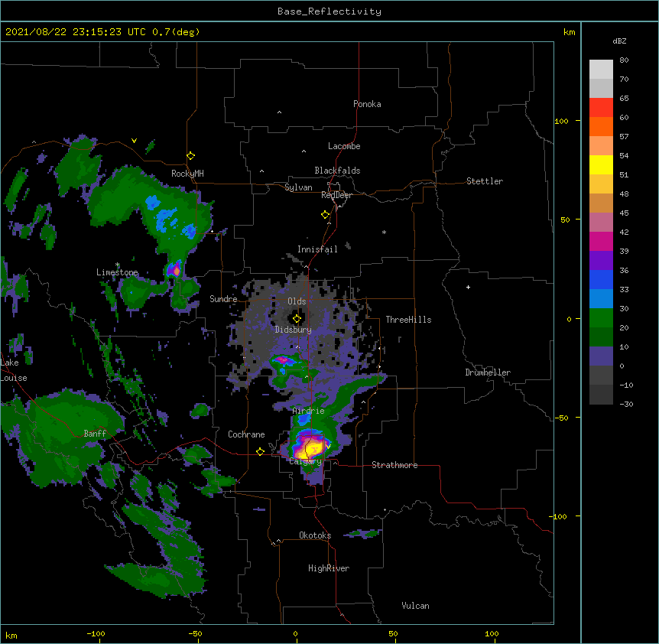Click the Innisfail label
Screen dimensions: 659x644
pyautogui.click(x=317, y=249)
